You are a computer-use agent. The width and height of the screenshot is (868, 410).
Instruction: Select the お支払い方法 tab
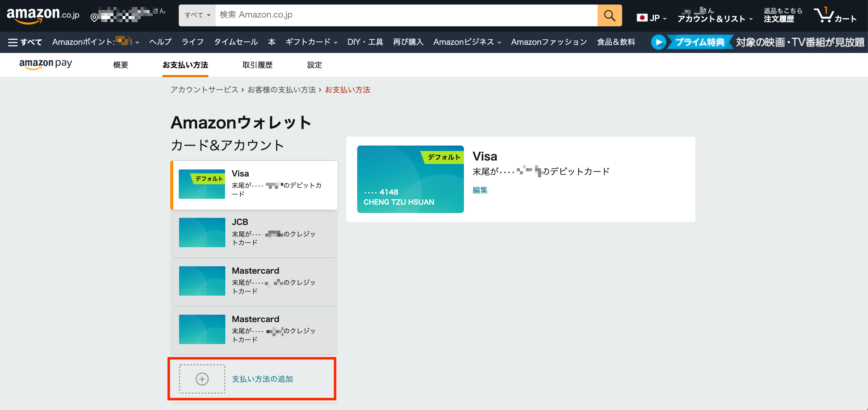(185, 65)
